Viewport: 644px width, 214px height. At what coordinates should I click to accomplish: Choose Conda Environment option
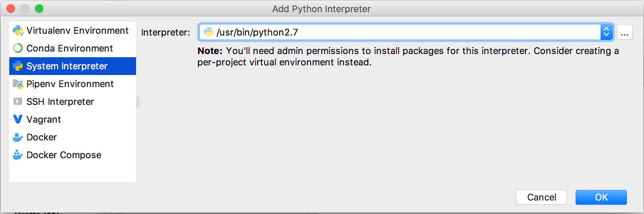(x=73, y=48)
